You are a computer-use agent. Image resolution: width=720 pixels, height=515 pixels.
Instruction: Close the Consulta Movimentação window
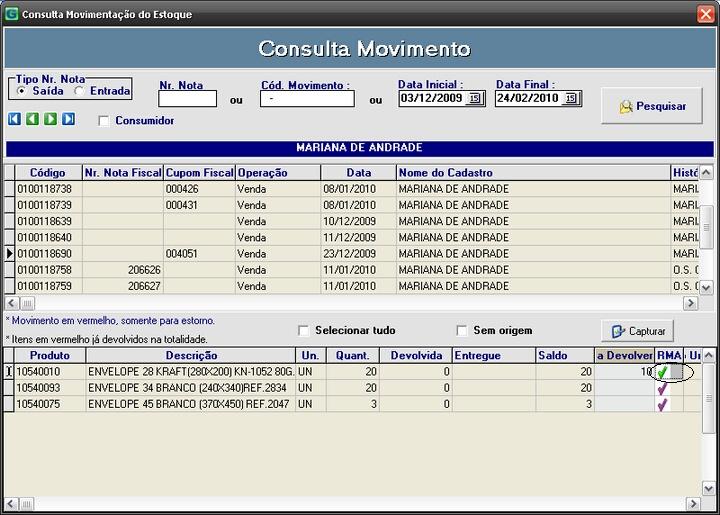click(706, 14)
